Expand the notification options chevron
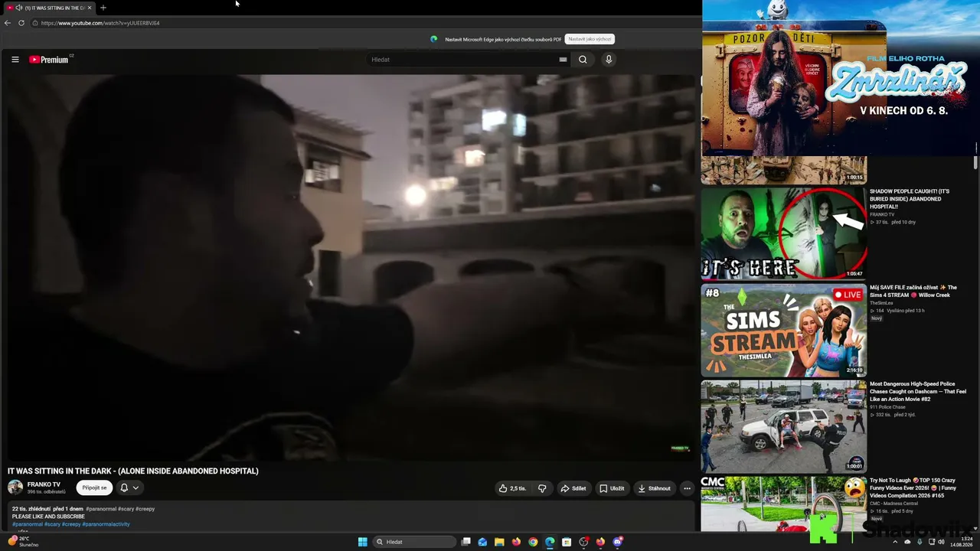Screen dimensions: 980x551 (136, 487)
